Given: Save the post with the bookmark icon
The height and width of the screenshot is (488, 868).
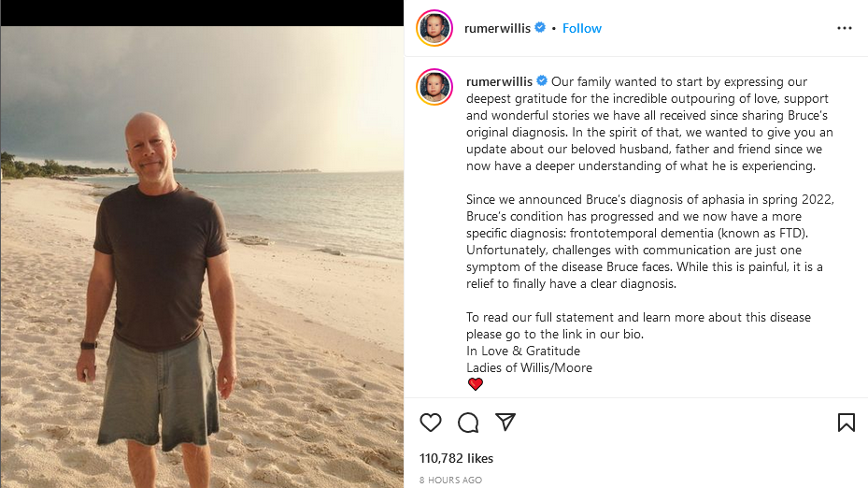Looking at the screenshot, I should [847, 423].
